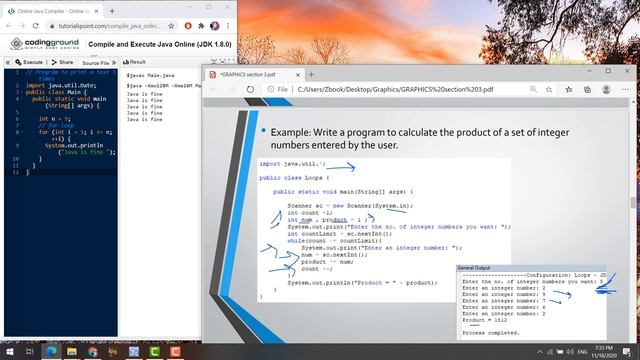The width and height of the screenshot is (640, 360).
Task: Open the Collections icon in Edge
Action: pos(587,89)
